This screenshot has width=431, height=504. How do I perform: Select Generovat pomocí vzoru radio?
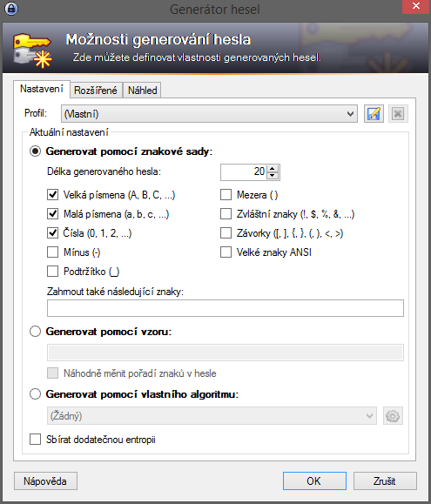tap(36, 331)
